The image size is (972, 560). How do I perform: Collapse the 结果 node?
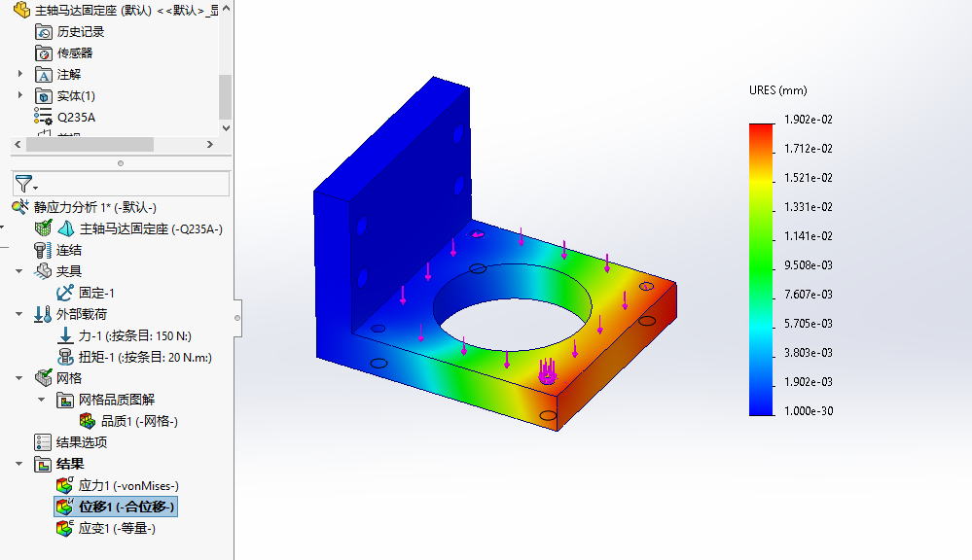(19, 464)
